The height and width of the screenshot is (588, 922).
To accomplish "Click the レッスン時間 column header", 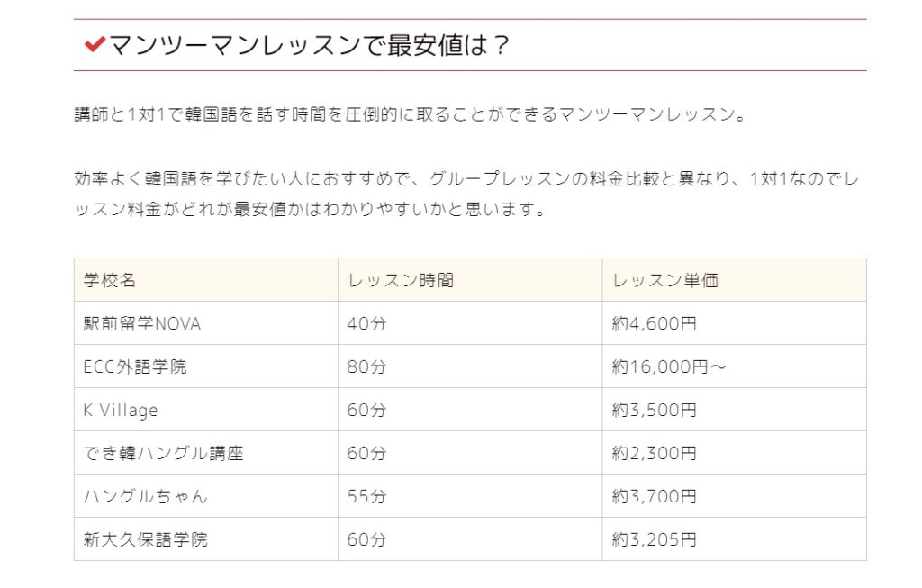I will click(401, 280).
